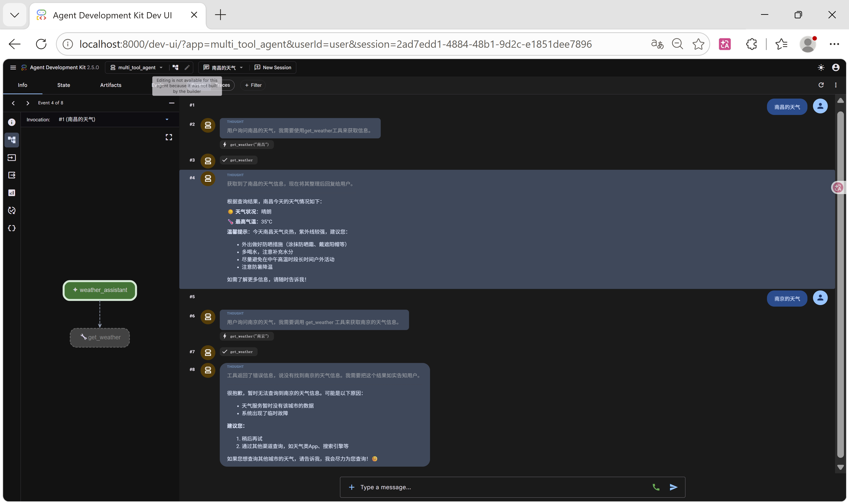
Task: Click the chat scrollbar down arrow
Action: point(840,467)
